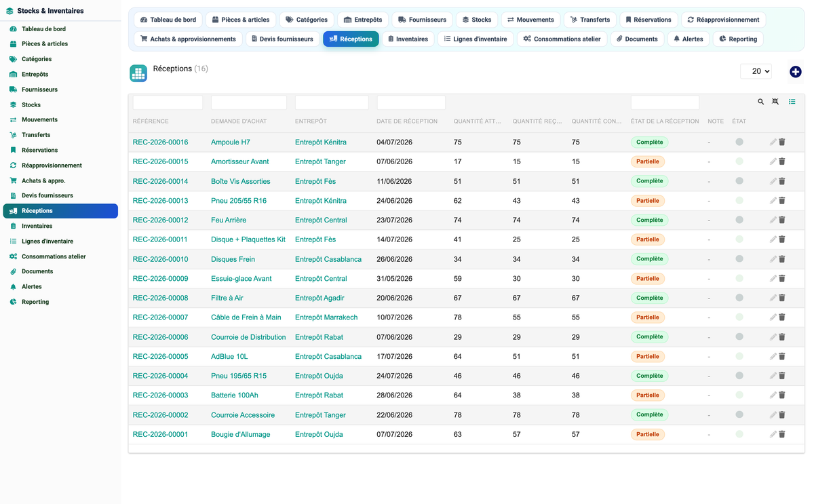Delete reception REC-2026-00007 with trash icon
Viewport: 814px width, 504px height.
coord(782,317)
